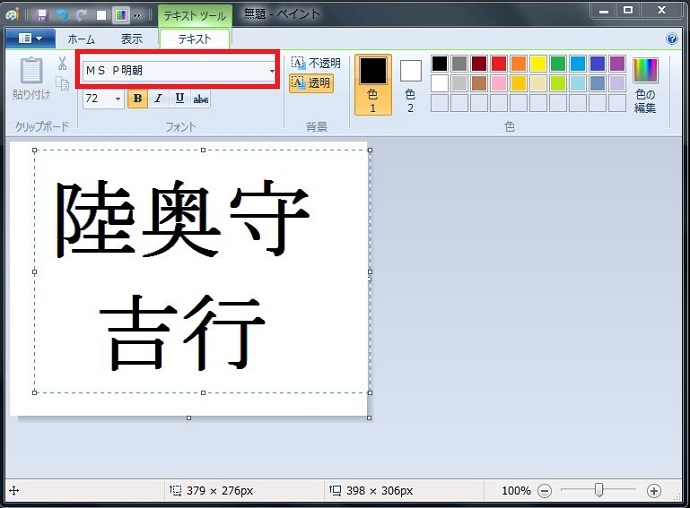
Task: Click the テキスト ツール contextual tab header
Action: [195, 16]
